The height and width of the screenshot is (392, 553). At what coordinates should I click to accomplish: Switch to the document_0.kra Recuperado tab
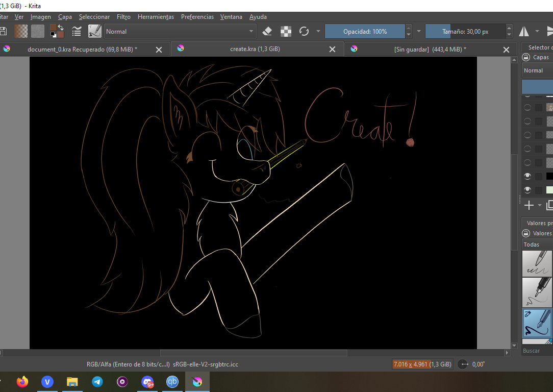(83, 50)
